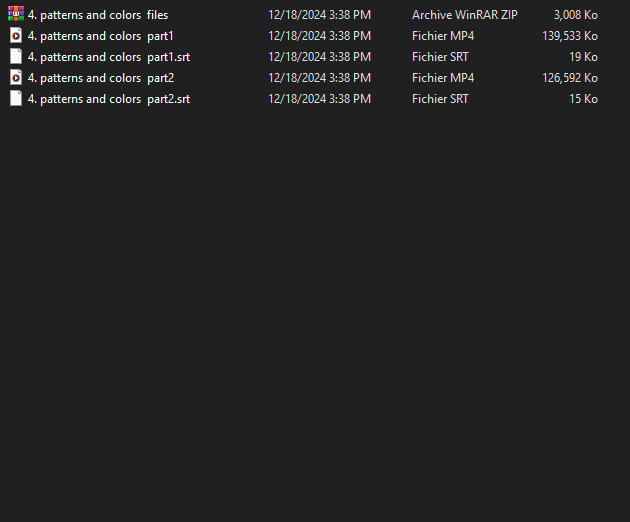630x522 pixels.
Task: Click the 'Fichier MP4' type of part1
Action: coord(442,36)
